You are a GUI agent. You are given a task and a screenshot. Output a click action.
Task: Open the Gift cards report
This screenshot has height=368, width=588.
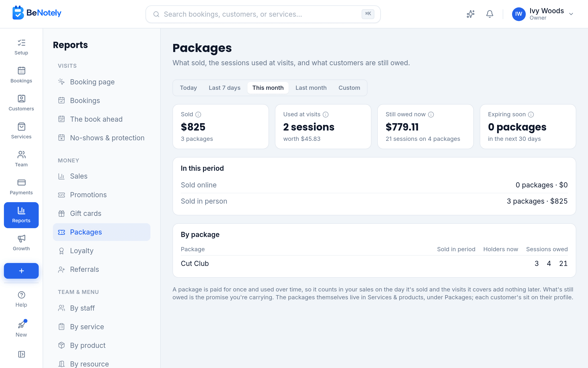click(101, 213)
